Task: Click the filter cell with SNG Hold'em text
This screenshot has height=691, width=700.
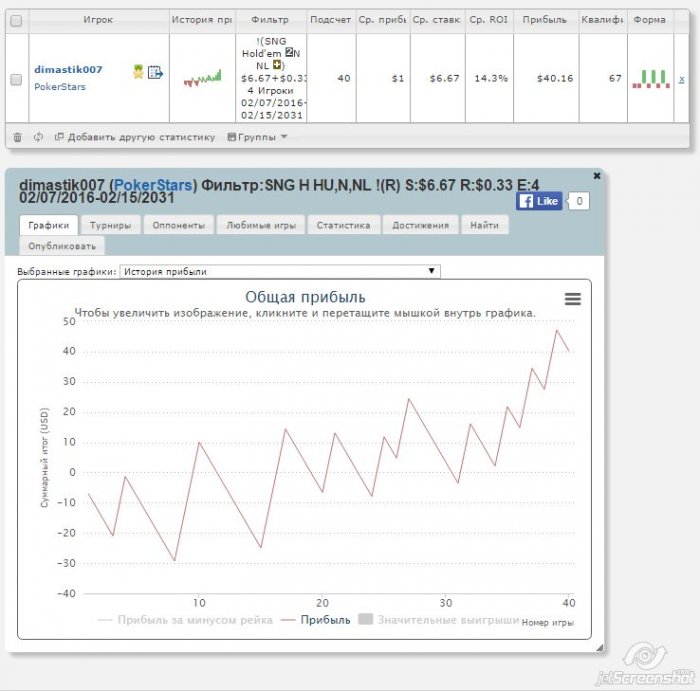Action: (x=271, y=78)
